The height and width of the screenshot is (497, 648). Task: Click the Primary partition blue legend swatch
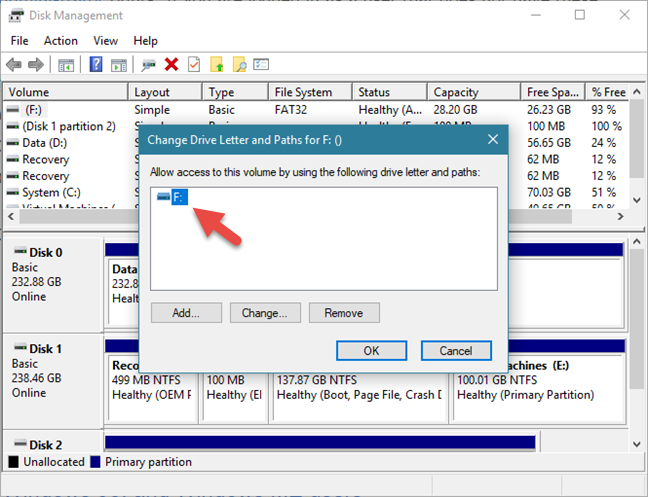click(x=95, y=461)
